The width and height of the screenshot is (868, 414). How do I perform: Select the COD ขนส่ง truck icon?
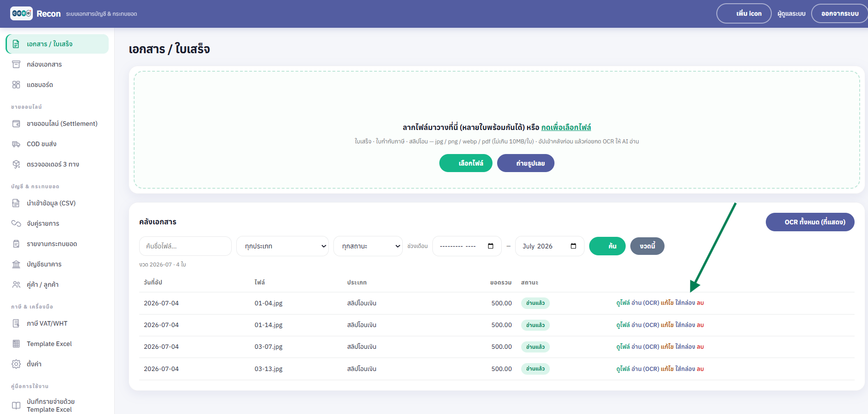(16, 144)
